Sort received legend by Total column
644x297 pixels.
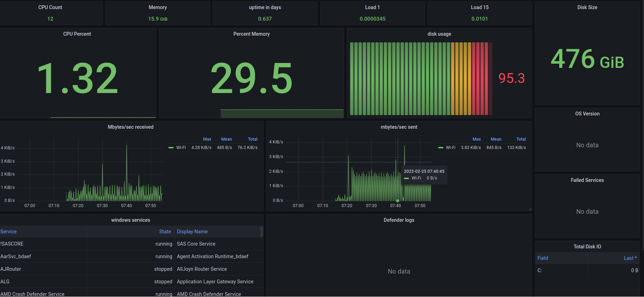(253, 139)
